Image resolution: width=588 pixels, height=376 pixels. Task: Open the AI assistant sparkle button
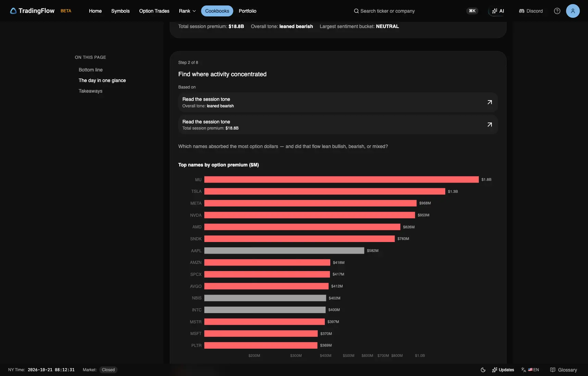[x=498, y=11]
